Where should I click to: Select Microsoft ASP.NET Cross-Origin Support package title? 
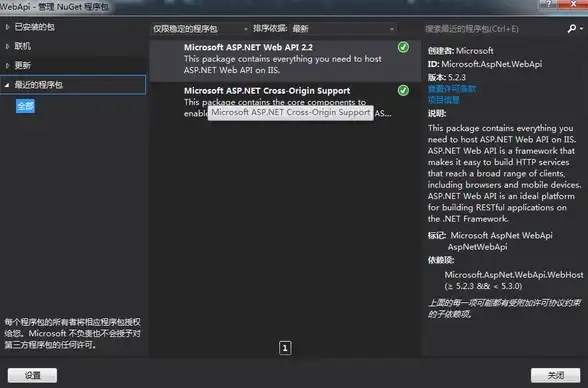[x=267, y=91]
